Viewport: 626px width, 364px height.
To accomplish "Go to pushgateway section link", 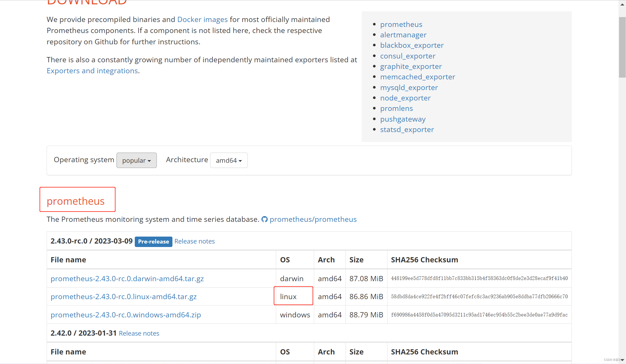I will [x=403, y=119].
